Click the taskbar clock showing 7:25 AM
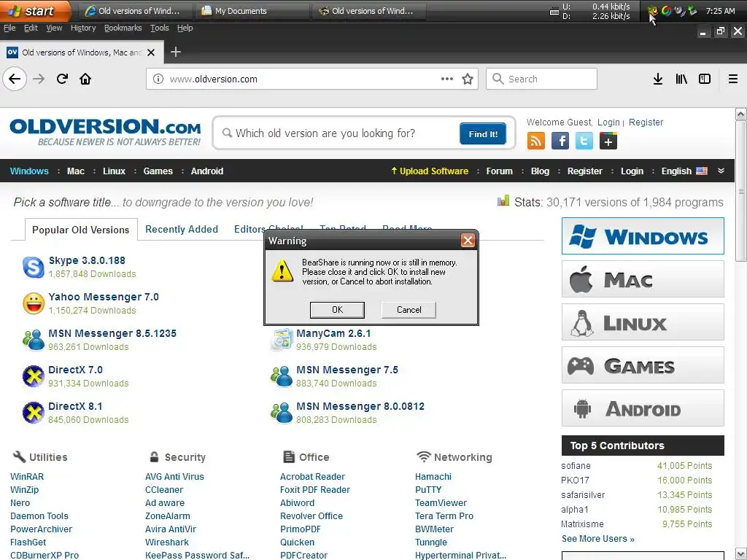The image size is (747, 560). 720,11
